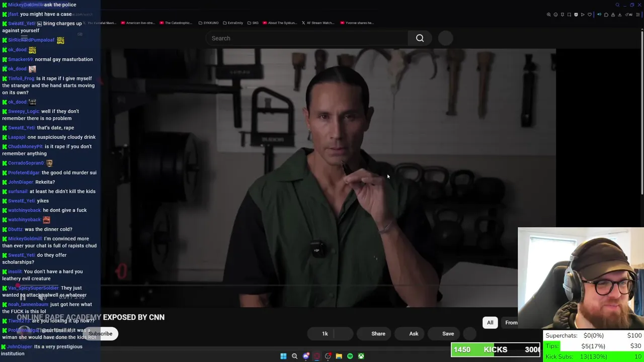The width and height of the screenshot is (644, 362).
Task: Open the round account avatar next to search
Action: [446, 38]
